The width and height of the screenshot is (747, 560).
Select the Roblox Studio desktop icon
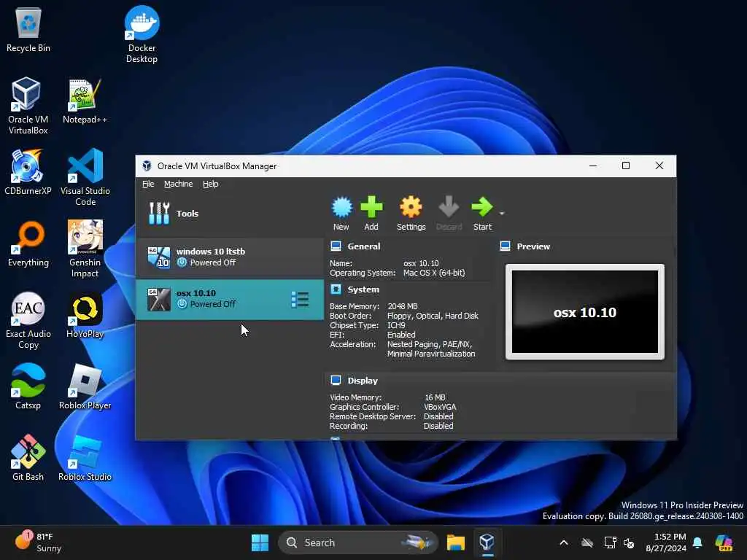(85, 458)
